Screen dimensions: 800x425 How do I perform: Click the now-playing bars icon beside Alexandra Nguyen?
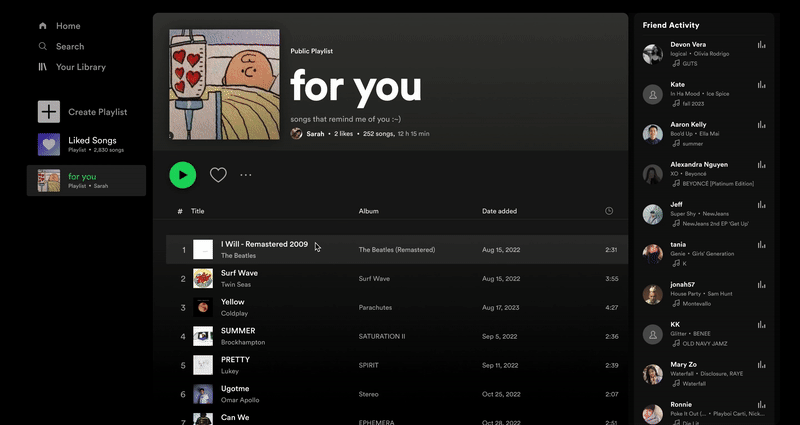point(762,165)
